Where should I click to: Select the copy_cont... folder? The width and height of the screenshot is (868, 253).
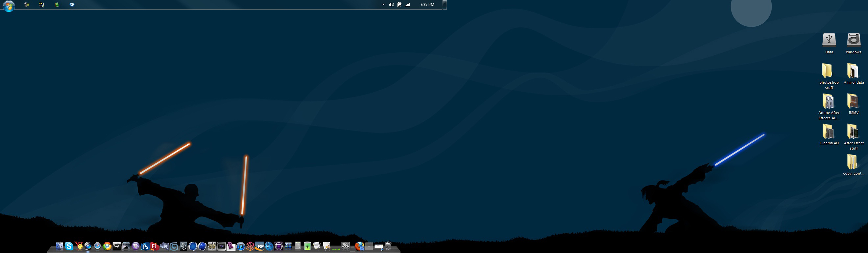[854, 165]
